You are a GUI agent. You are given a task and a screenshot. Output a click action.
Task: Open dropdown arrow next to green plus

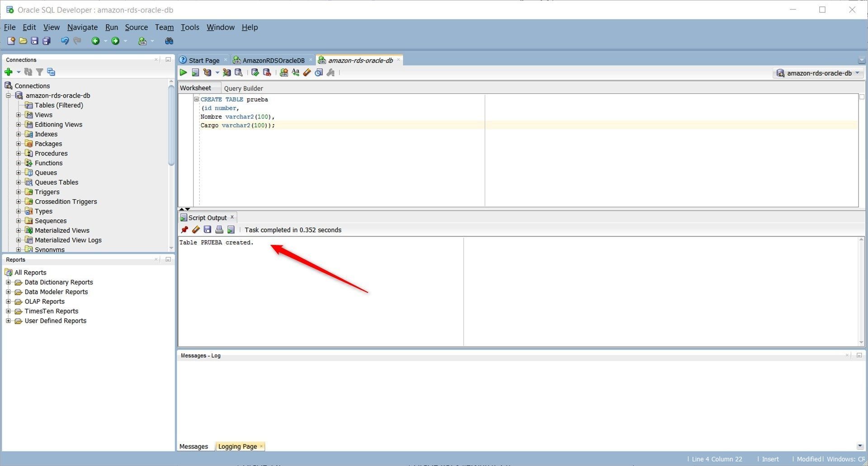[19, 72]
